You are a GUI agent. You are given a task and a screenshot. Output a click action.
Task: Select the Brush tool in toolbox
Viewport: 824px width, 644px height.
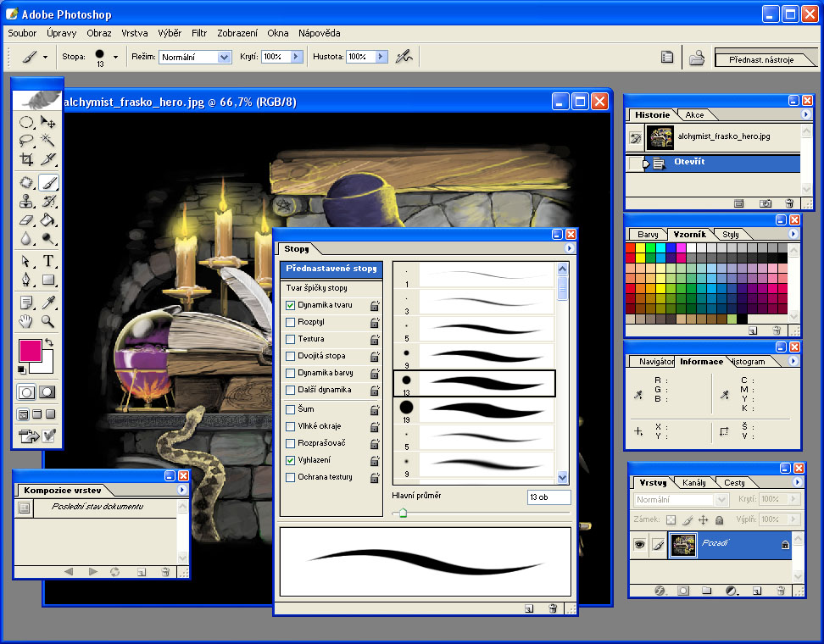pos(48,183)
